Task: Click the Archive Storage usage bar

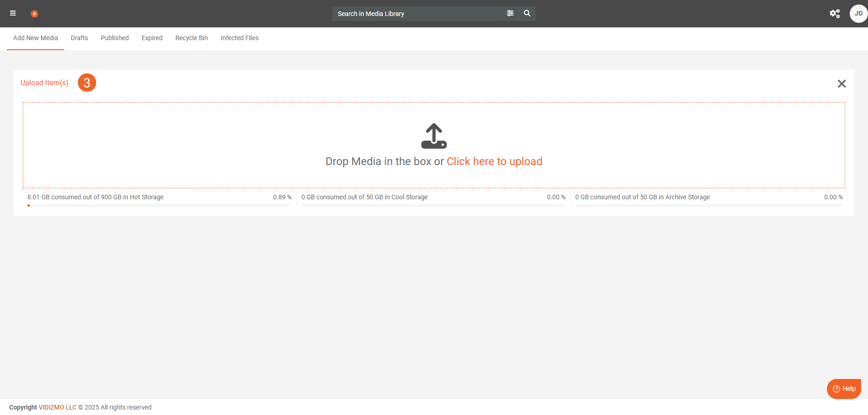Action: click(709, 205)
